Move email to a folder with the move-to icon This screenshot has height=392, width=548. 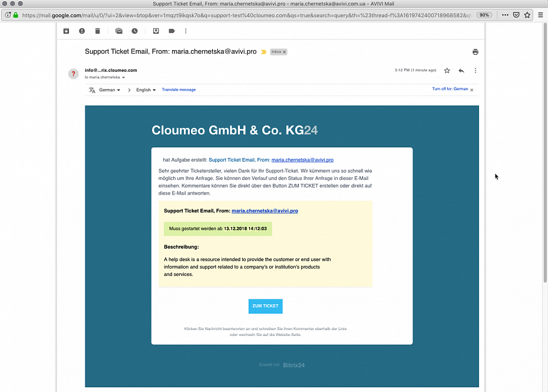156,31
